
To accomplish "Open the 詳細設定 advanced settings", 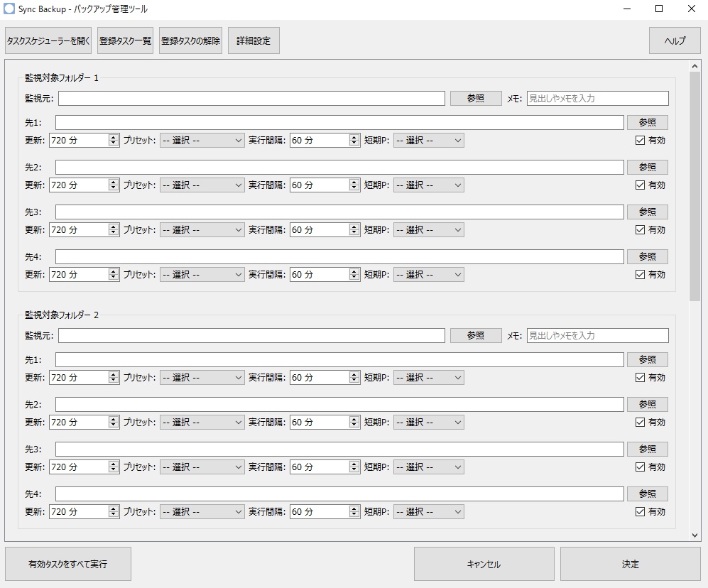I will click(254, 40).
